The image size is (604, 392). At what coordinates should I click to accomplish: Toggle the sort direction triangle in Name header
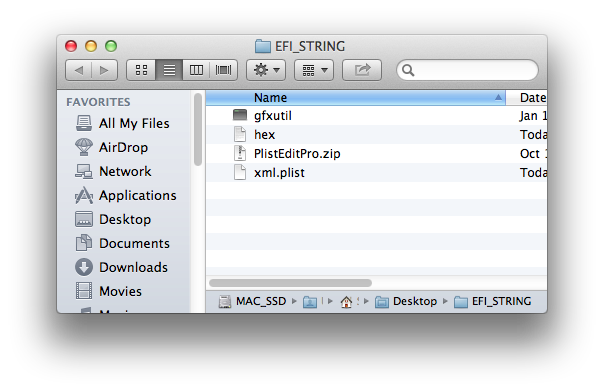point(498,97)
